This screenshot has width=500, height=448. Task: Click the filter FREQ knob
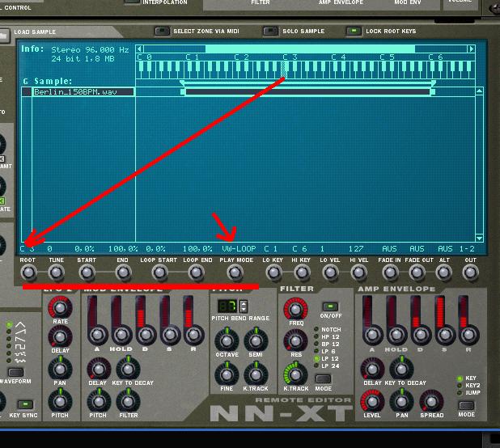point(295,309)
